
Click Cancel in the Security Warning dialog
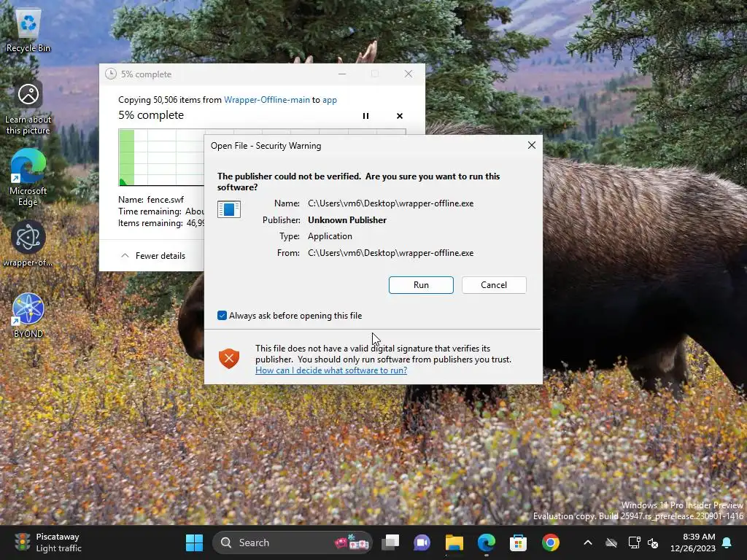pyautogui.click(x=494, y=285)
